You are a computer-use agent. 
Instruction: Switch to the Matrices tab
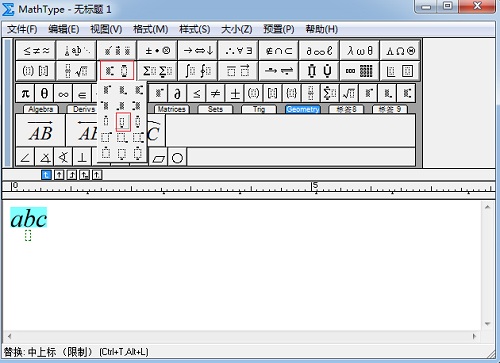[x=172, y=109]
